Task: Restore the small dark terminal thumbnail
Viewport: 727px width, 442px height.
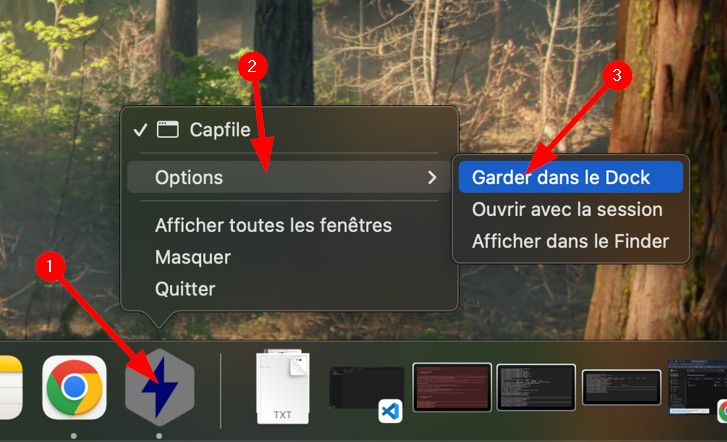Action: coord(621,387)
